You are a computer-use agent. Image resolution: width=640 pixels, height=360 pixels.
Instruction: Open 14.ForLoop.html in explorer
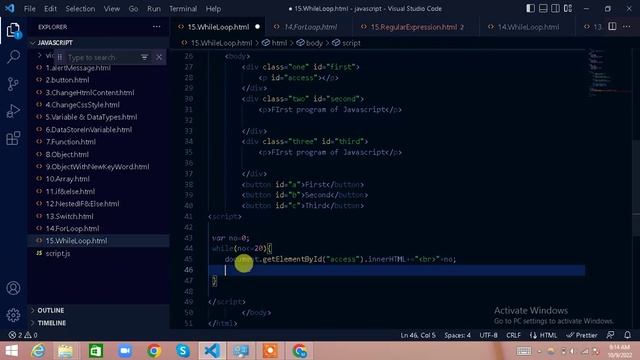[x=72, y=229]
